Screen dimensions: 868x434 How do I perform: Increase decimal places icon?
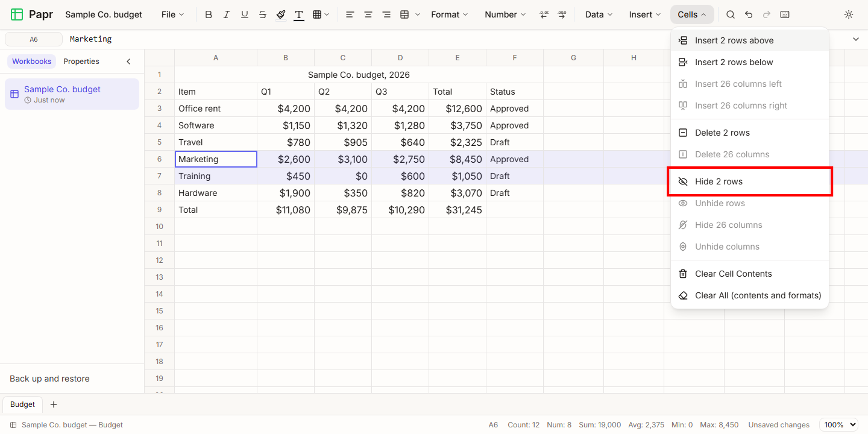(562, 14)
